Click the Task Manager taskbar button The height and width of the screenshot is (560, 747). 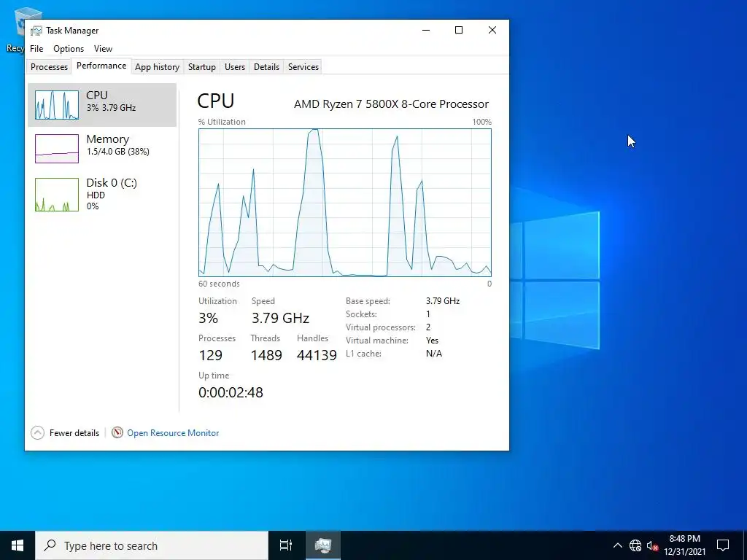(x=323, y=545)
